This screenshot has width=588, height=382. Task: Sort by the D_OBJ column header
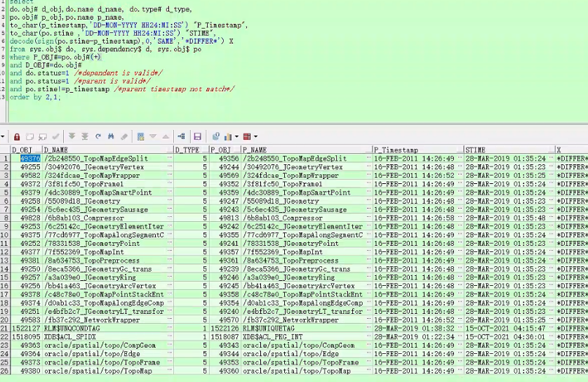click(26, 150)
